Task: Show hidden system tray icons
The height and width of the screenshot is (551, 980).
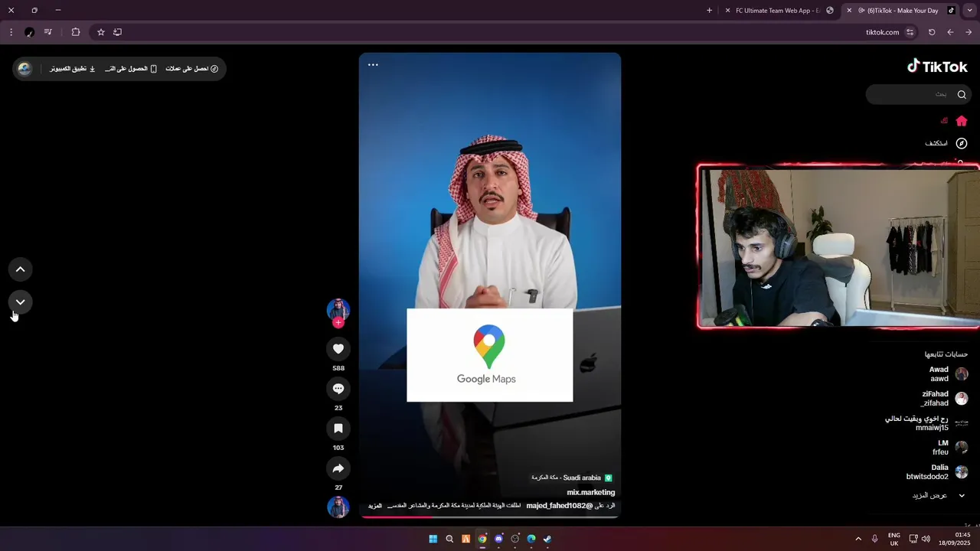Action: [858, 539]
